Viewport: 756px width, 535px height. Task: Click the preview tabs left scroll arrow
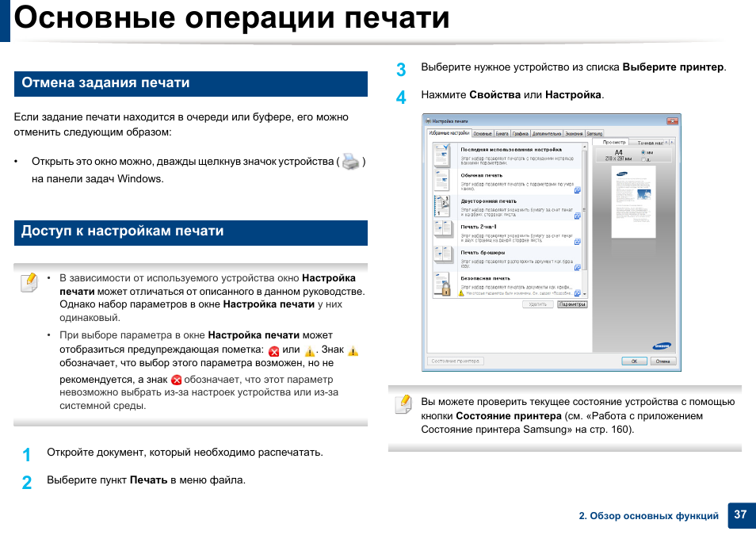(666, 143)
